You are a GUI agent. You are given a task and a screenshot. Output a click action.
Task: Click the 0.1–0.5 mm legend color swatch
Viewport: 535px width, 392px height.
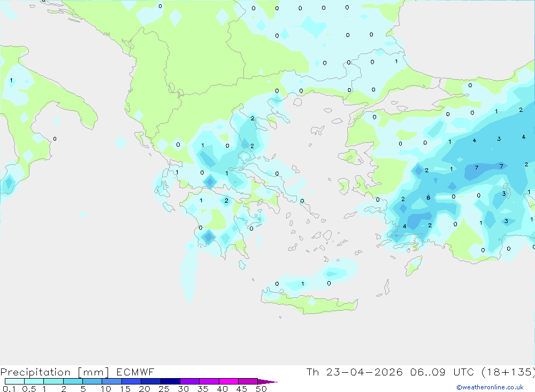click(14, 381)
